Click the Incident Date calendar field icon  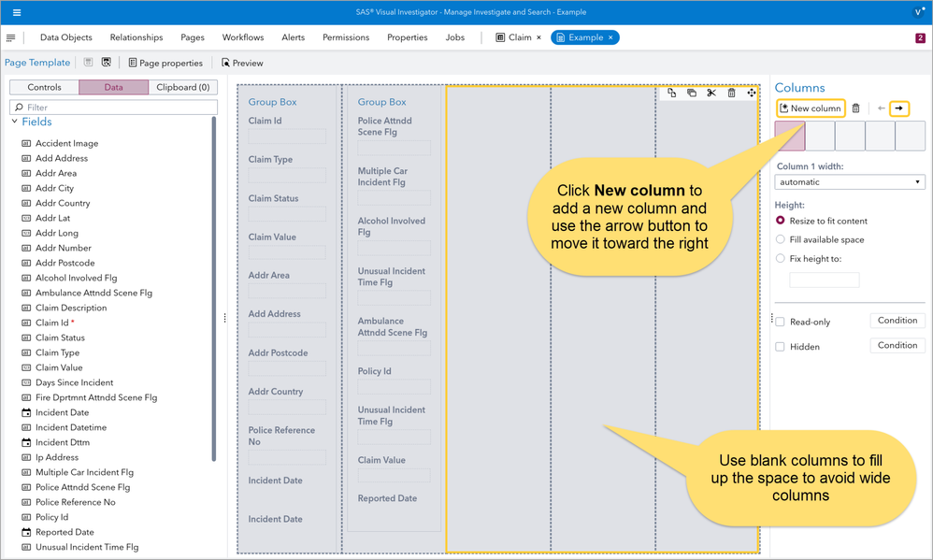[26, 412]
